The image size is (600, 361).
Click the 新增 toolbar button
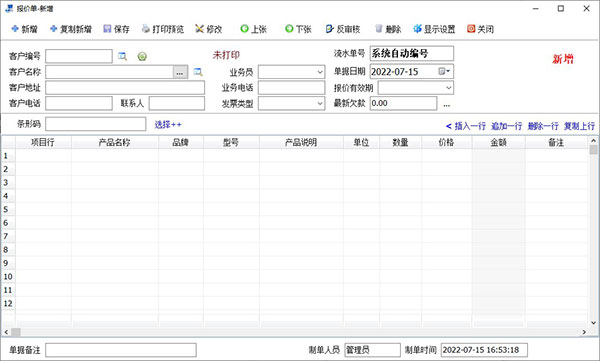24,29
